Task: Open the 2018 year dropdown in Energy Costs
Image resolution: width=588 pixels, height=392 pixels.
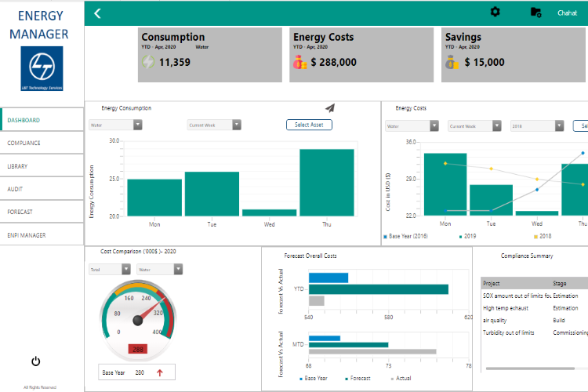Action: pos(536,125)
